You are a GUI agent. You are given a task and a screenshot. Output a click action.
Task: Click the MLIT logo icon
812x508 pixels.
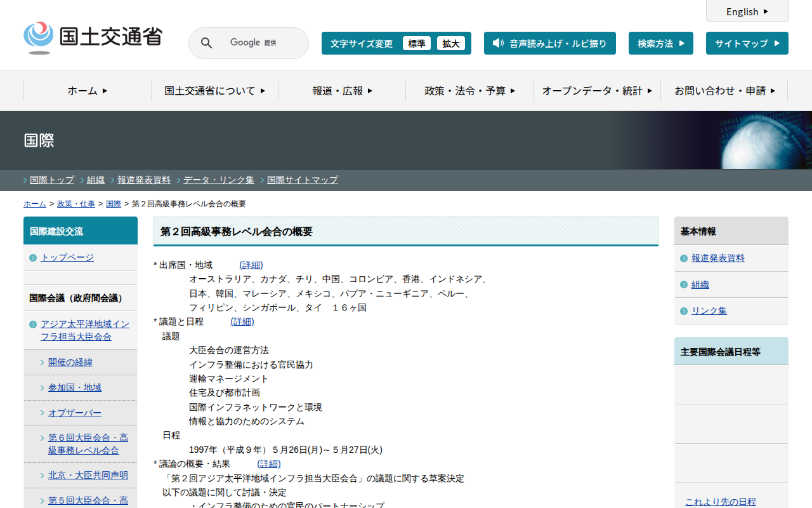tap(39, 37)
